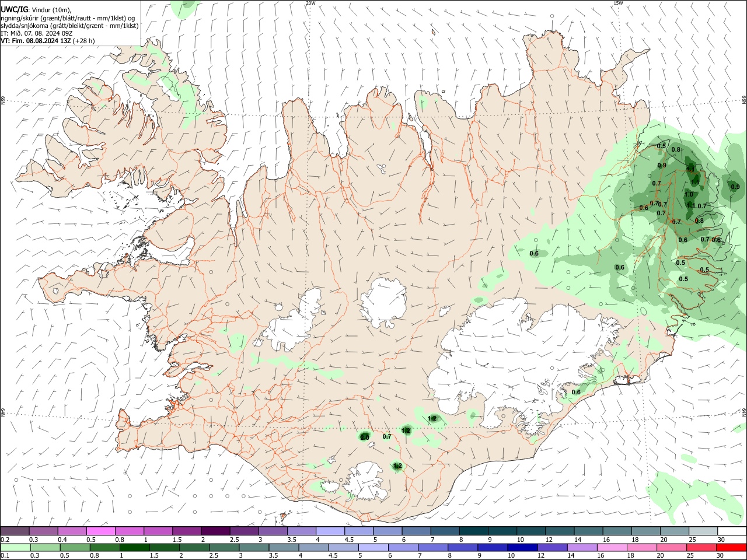Pick the slate blue 6 snow legend swatch
This screenshot has width=747, height=560.
(x=416, y=531)
